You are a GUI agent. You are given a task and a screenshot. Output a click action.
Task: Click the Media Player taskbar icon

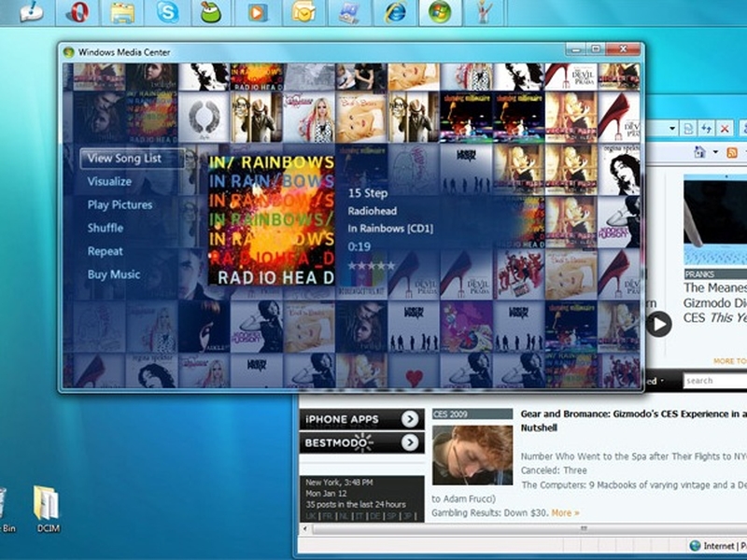coord(258,12)
